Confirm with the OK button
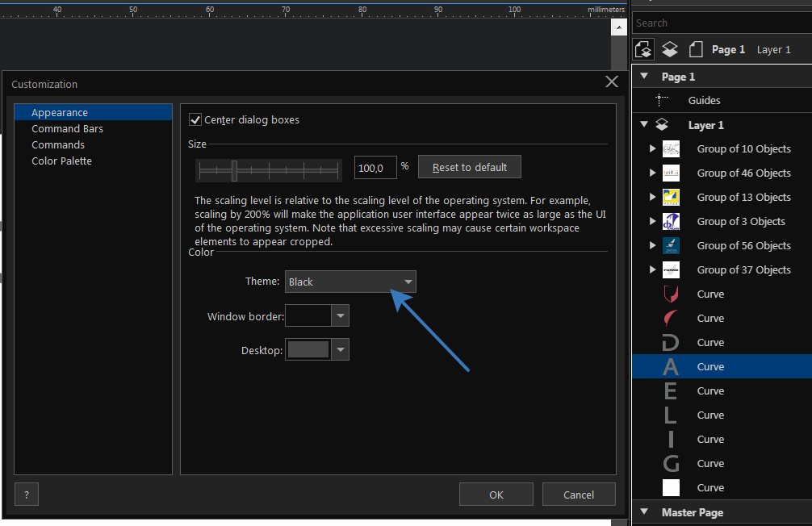Screen dimensions: 812x526 tap(496, 495)
